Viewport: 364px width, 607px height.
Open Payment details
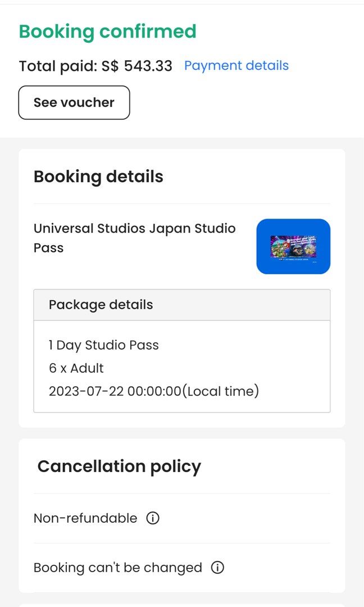[236, 66]
